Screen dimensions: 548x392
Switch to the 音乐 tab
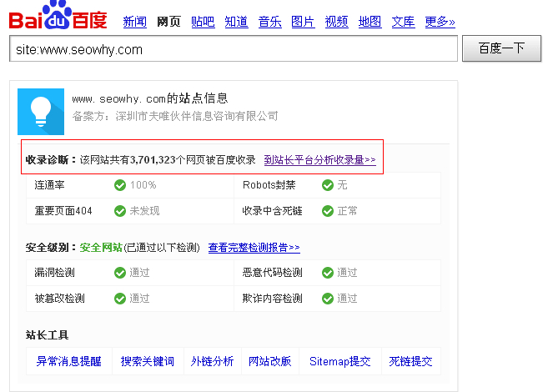(269, 22)
